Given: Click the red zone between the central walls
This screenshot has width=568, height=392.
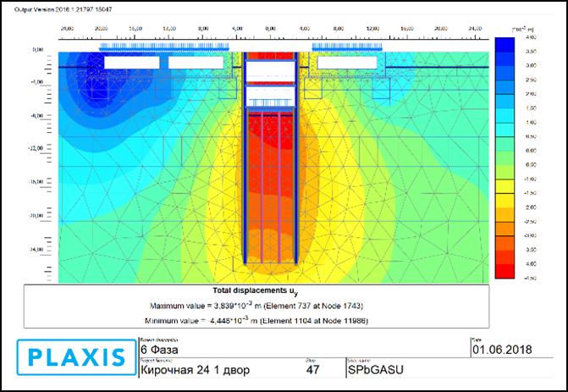Looking at the screenshot, I should [269, 169].
